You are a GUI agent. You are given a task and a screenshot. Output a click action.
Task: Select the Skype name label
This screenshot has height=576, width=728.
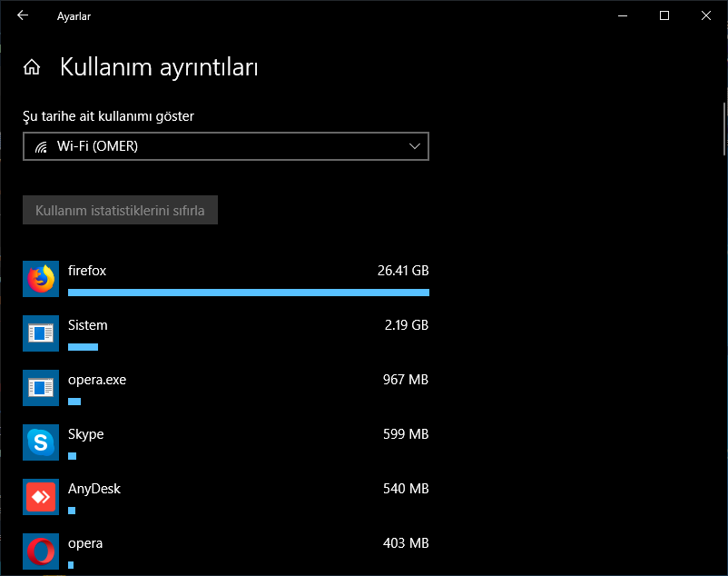point(86,435)
